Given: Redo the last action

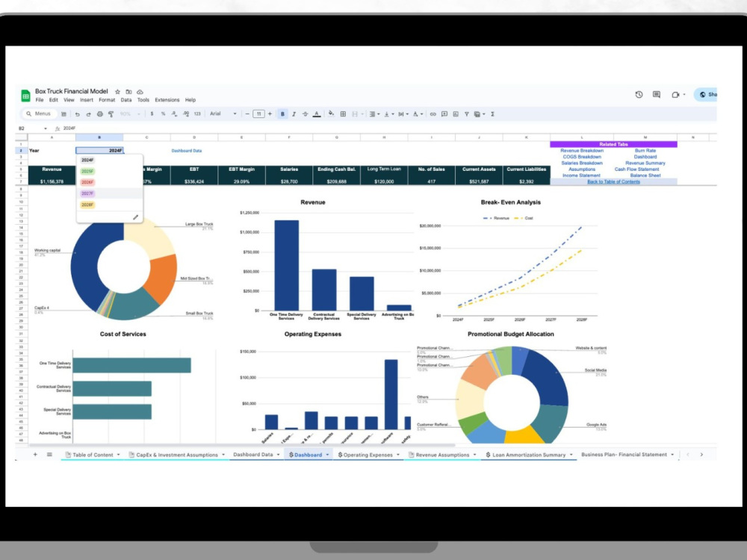Looking at the screenshot, I should pyautogui.click(x=89, y=114).
